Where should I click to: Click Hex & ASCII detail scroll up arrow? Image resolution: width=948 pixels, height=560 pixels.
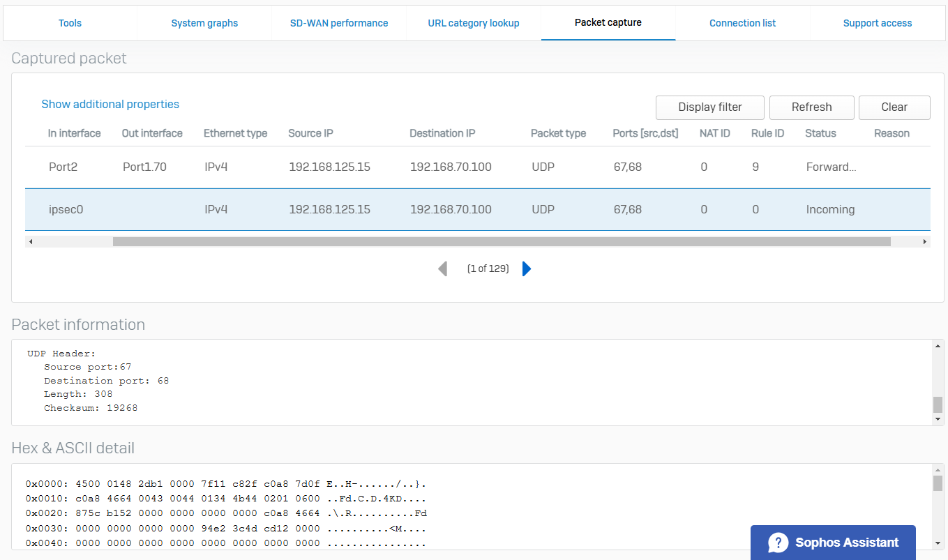coord(938,469)
